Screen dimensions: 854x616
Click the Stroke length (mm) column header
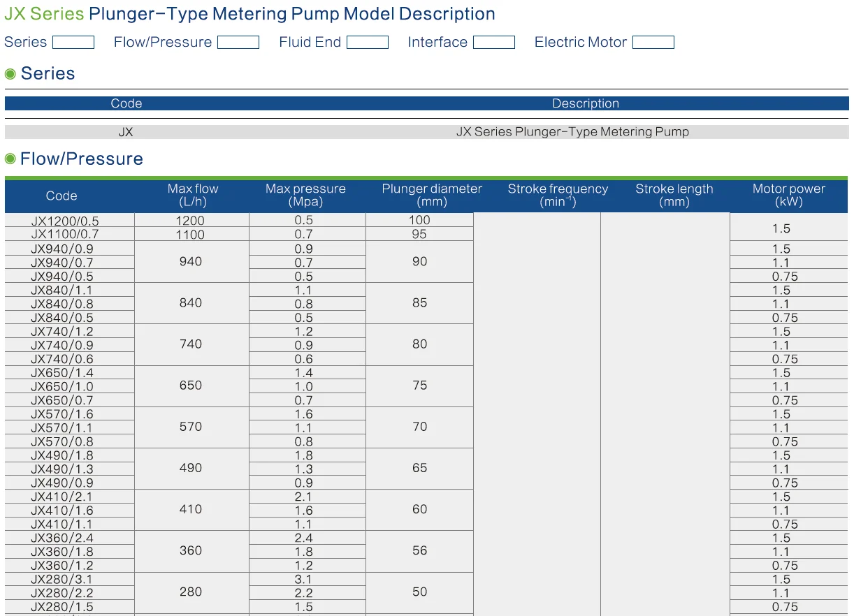[674, 196]
